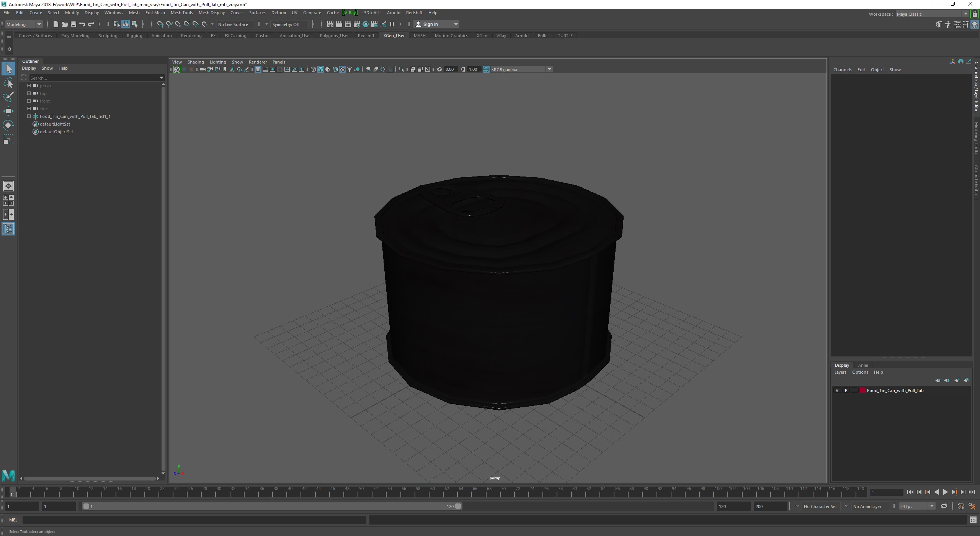The height and width of the screenshot is (536, 980).
Task: Open the sRGB gamma view transform dropdown
Action: (x=521, y=69)
